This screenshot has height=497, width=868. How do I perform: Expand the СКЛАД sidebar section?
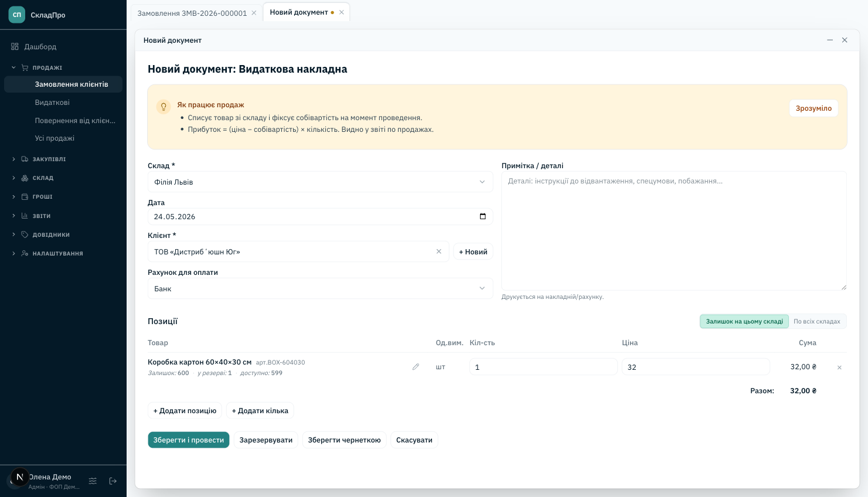coord(63,178)
